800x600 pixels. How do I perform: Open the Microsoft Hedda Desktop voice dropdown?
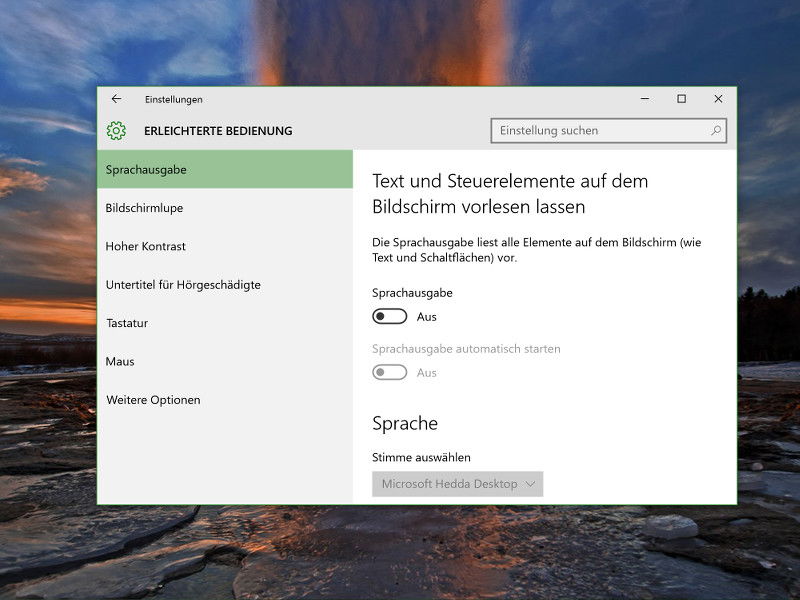(458, 484)
